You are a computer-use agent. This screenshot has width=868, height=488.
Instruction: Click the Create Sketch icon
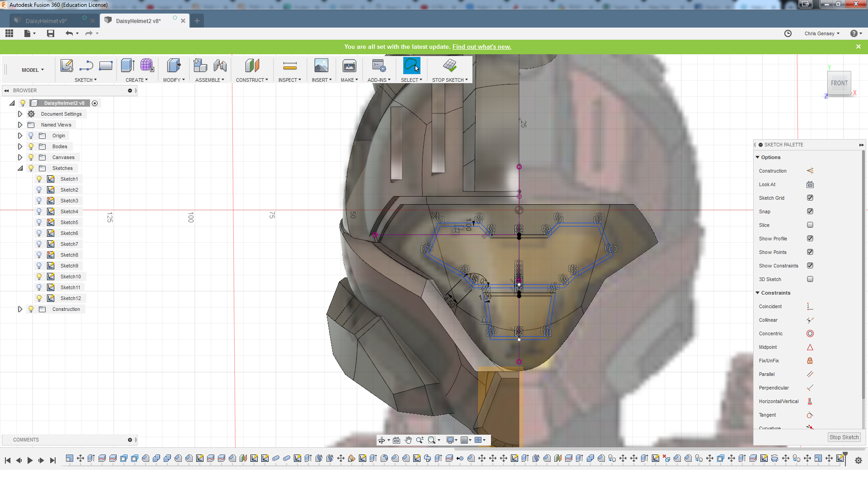(x=66, y=66)
